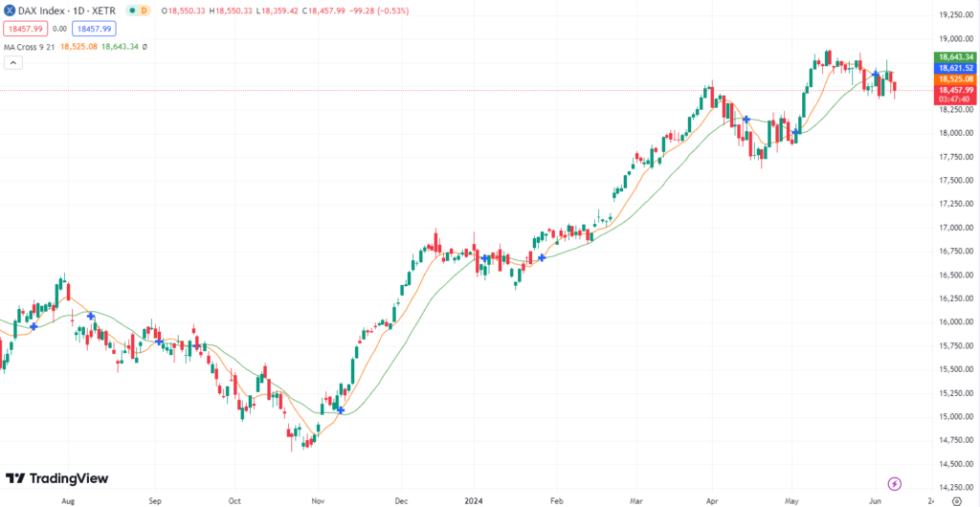Click the 16,000.00 price scale value
This screenshot has width=980, height=507.
[x=956, y=322]
